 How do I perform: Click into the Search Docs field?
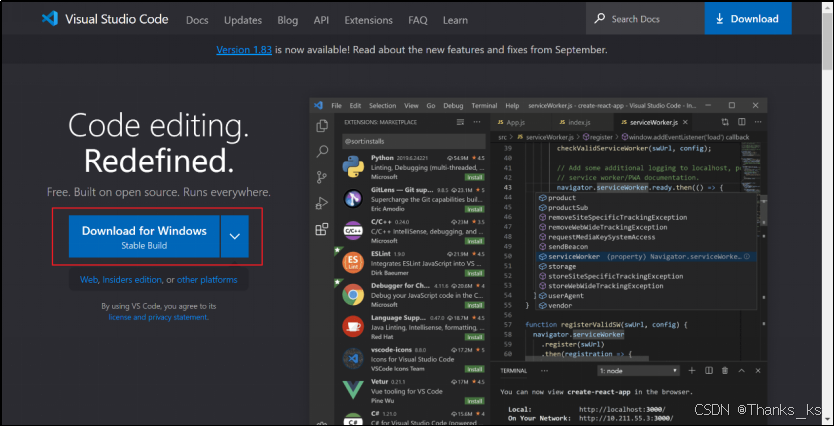645,19
